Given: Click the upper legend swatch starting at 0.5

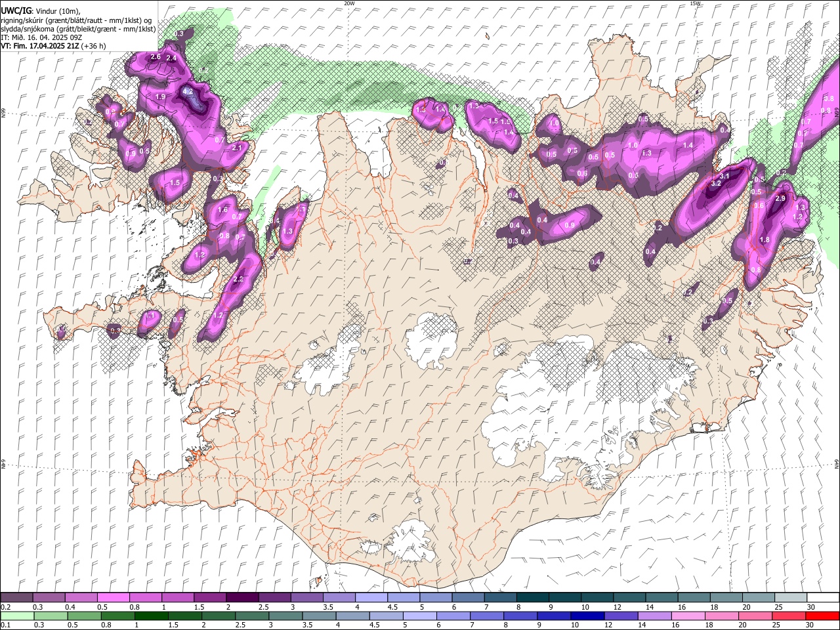Looking at the screenshot, I should coord(114,598).
